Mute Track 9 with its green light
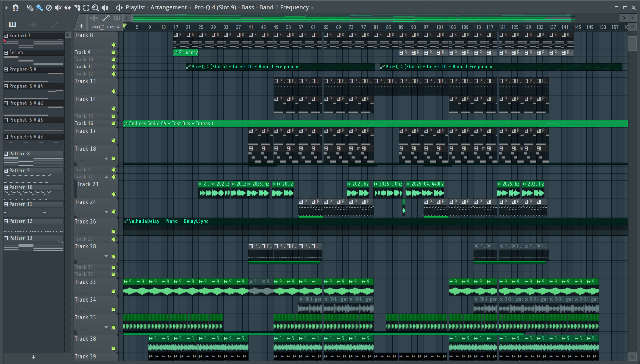The image size is (640, 364). (x=114, y=53)
